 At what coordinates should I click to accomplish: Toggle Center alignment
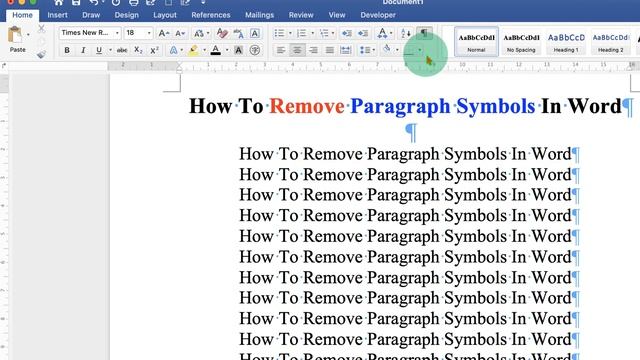297,50
